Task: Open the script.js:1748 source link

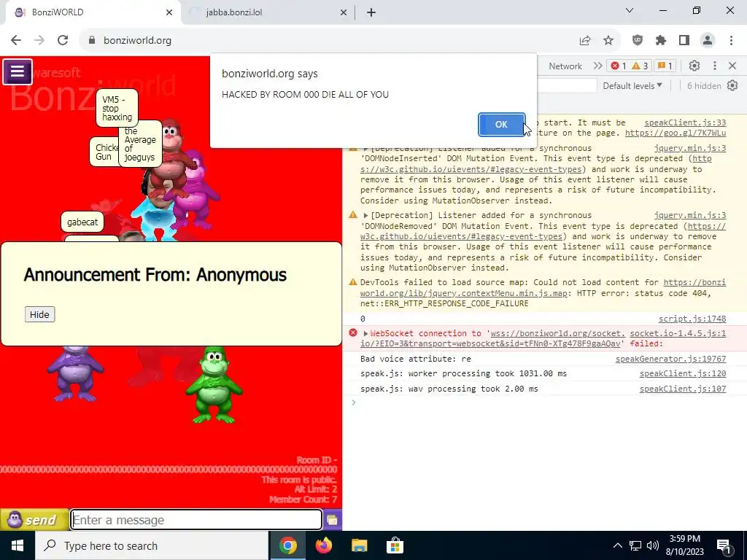Action: pyautogui.click(x=692, y=319)
